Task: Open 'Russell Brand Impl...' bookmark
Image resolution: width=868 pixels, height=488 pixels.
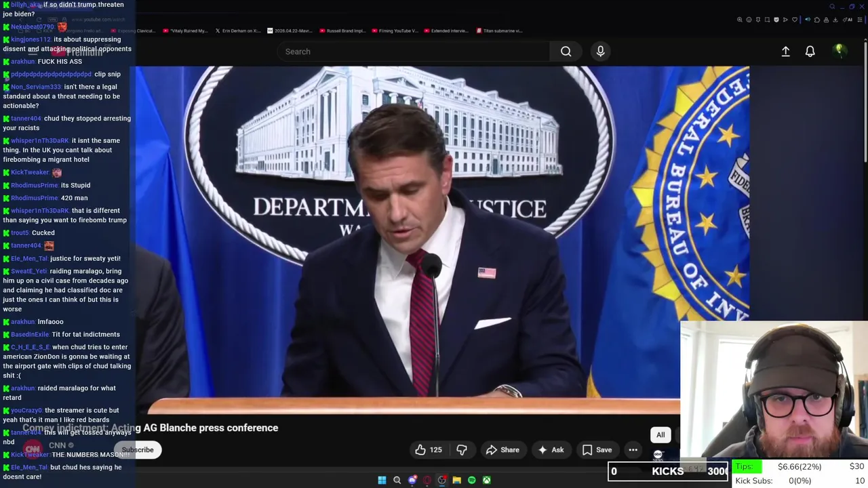Action: click(341, 30)
